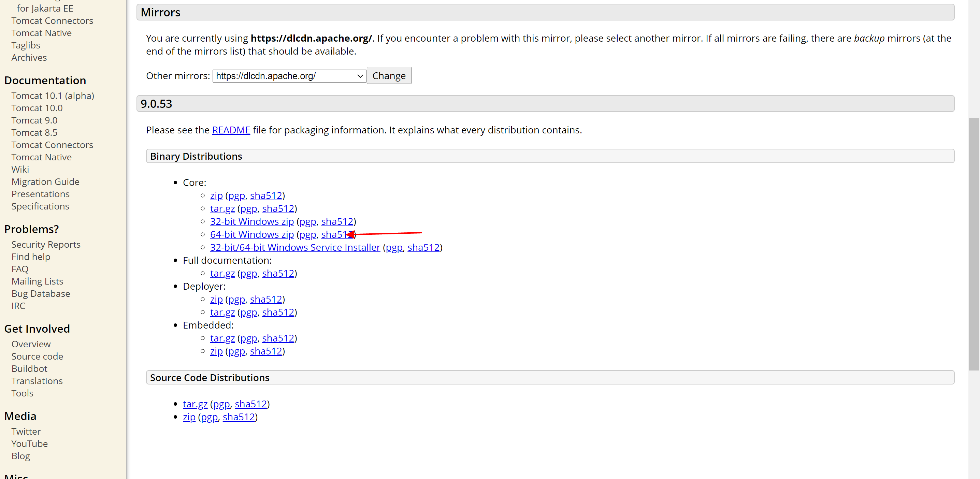Open Archives in the sidebar
Screen dimensions: 980x479
[29, 57]
